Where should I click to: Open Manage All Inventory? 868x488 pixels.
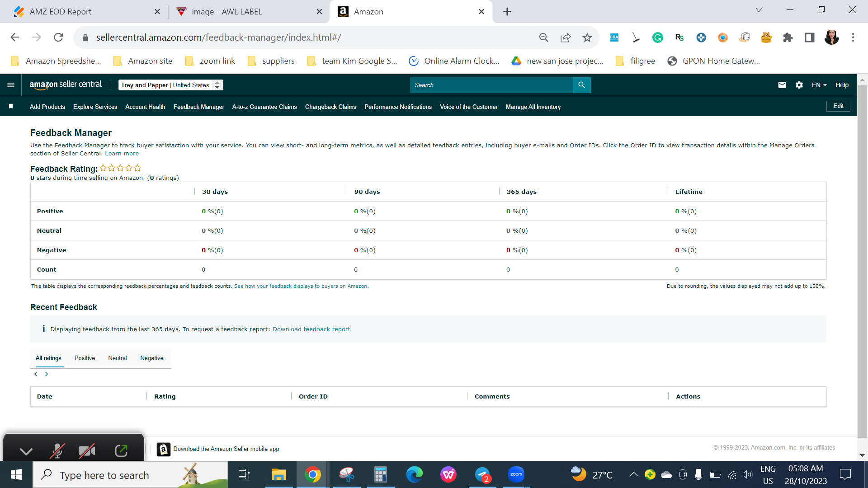(x=533, y=107)
